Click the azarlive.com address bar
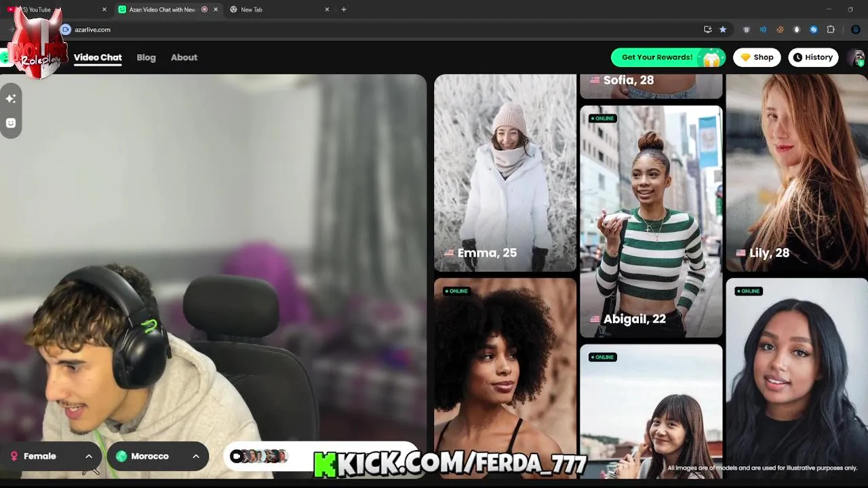 pos(380,29)
